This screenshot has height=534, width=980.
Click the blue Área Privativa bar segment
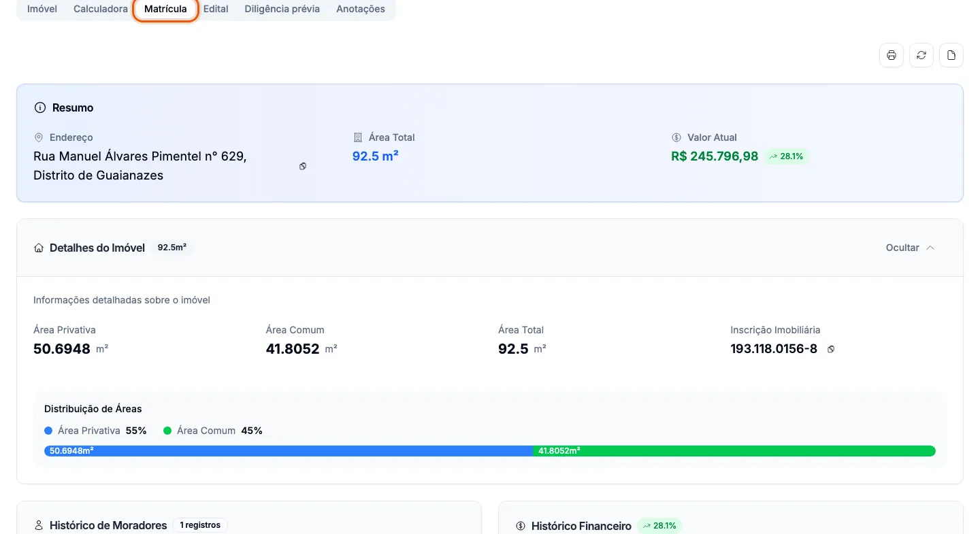(x=289, y=451)
